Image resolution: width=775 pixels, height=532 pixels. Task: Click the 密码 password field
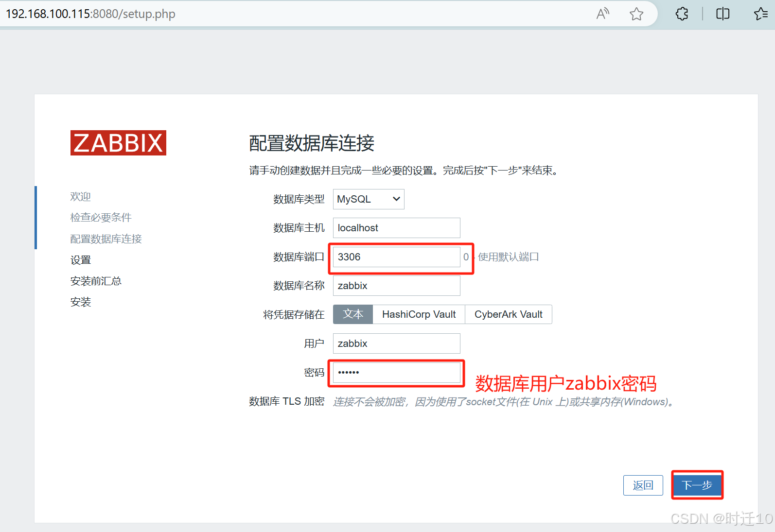point(396,373)
